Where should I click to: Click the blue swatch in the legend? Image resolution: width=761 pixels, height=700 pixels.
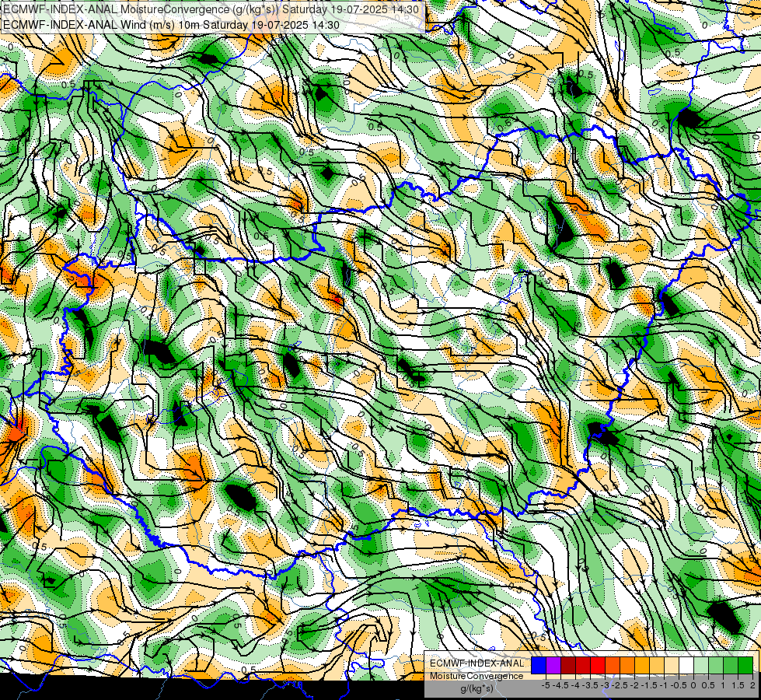click(539, 666)
